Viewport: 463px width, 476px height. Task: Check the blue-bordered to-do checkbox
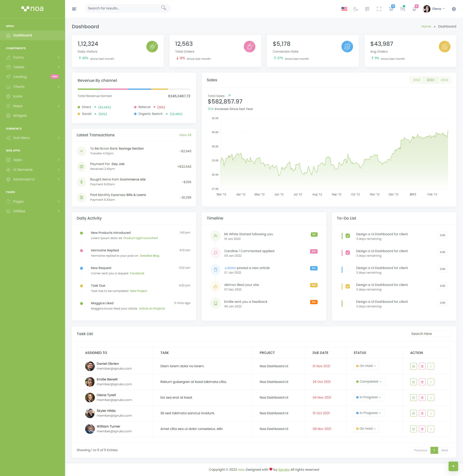coord(348,269)
